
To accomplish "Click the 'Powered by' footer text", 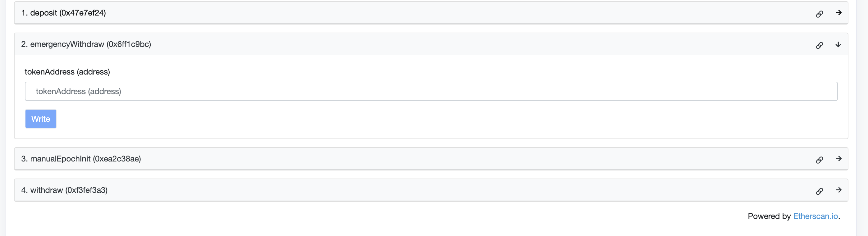I will click(x=769, y=216).
